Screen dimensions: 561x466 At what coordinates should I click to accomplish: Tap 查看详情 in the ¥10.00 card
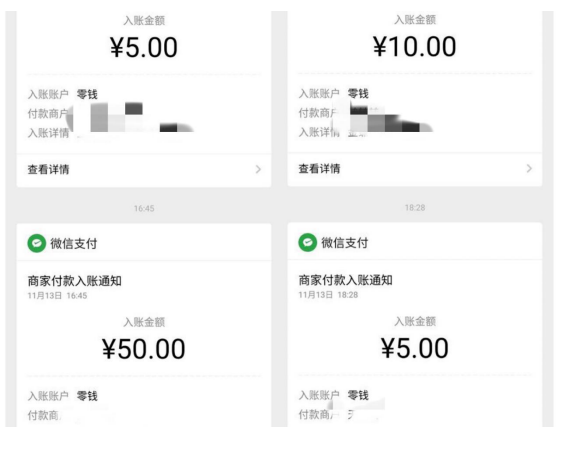tap(319, 169)
